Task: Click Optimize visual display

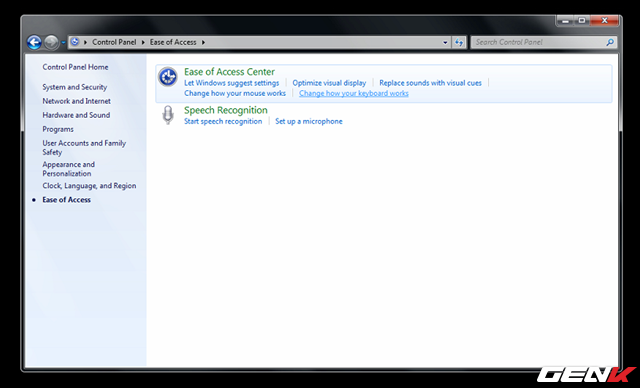Action: 329,83
